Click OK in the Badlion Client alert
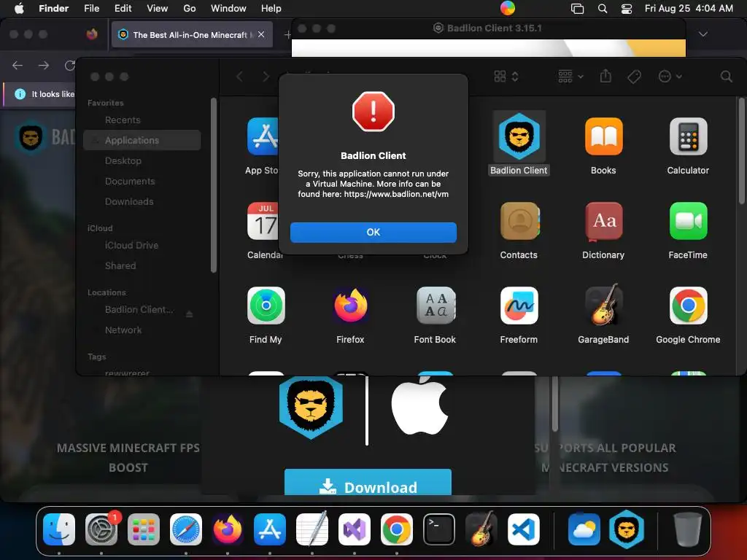Screen dimensions: 747x560 coord(373,233)
